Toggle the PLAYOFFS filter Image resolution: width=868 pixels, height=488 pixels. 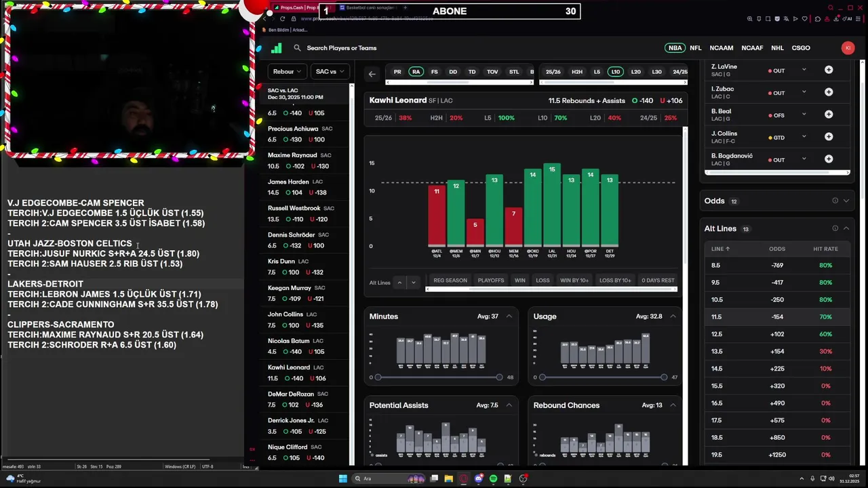click(491, 280)
